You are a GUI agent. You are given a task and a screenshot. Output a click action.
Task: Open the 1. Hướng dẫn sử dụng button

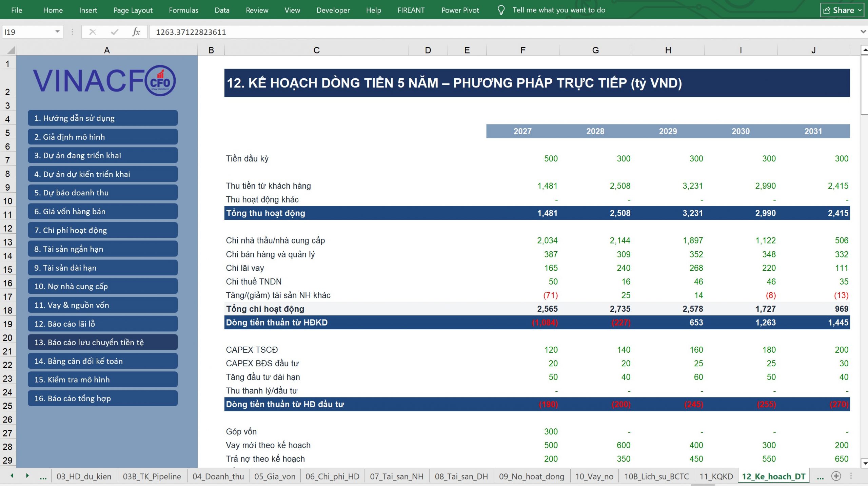click(x=103, y=118)
